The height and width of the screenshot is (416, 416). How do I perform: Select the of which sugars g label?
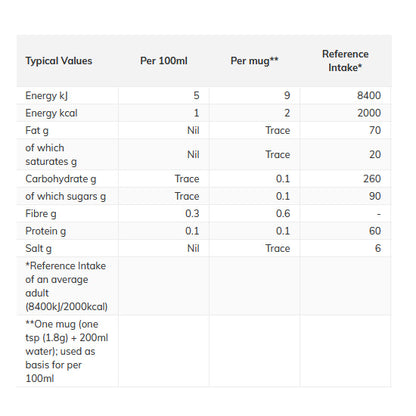(x=65, y=196)
